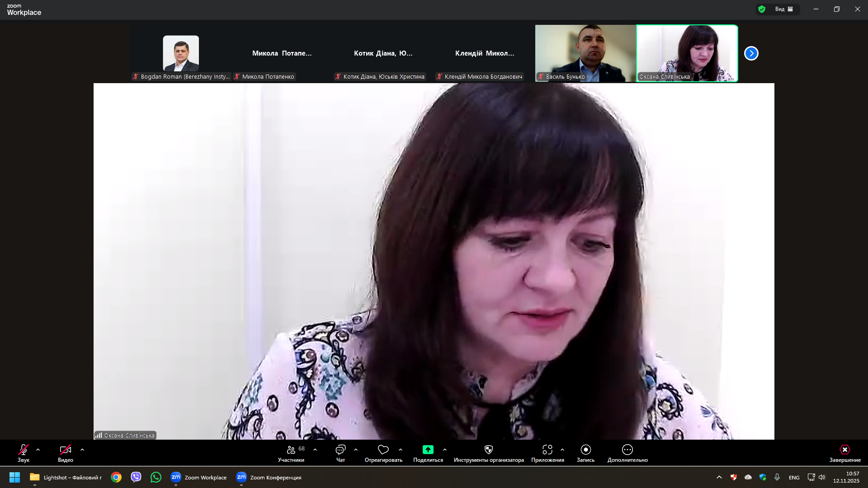Expand share options arrow beside Поделиться
Viewport: 868px width, 488px height.
pyautogui.click(x=445, y=450)
